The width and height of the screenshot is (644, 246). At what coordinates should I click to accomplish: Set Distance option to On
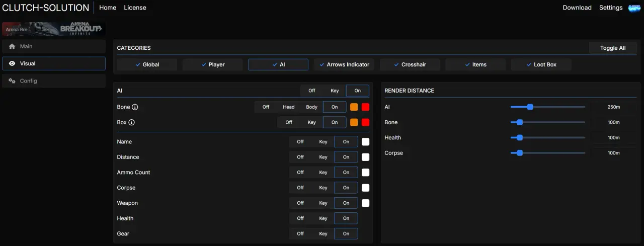(346, 157)
